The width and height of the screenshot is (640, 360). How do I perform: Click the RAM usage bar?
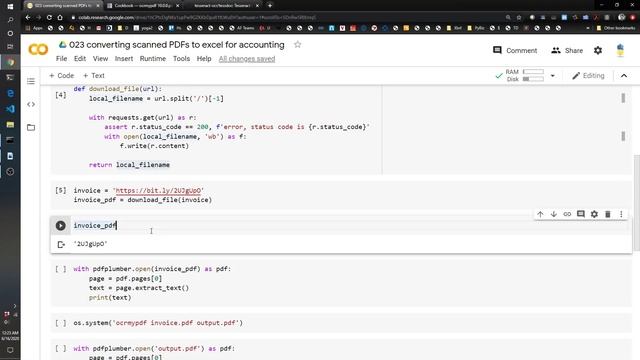tap(533, 72)
